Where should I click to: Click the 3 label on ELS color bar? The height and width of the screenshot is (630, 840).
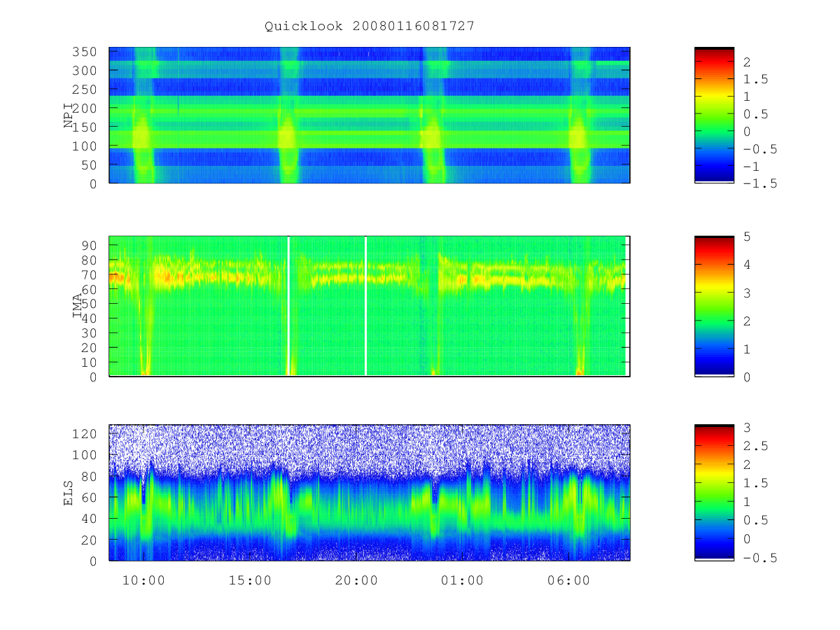747,427
